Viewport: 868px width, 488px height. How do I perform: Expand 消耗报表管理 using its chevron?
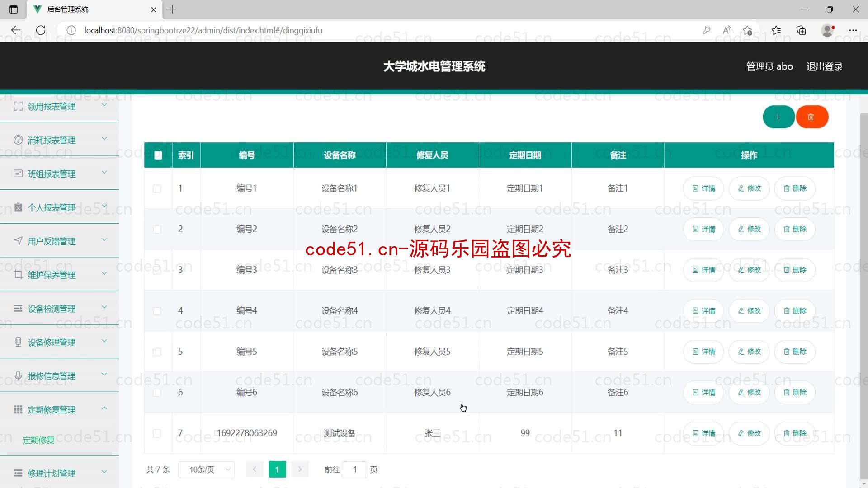[x=104, y=139]
